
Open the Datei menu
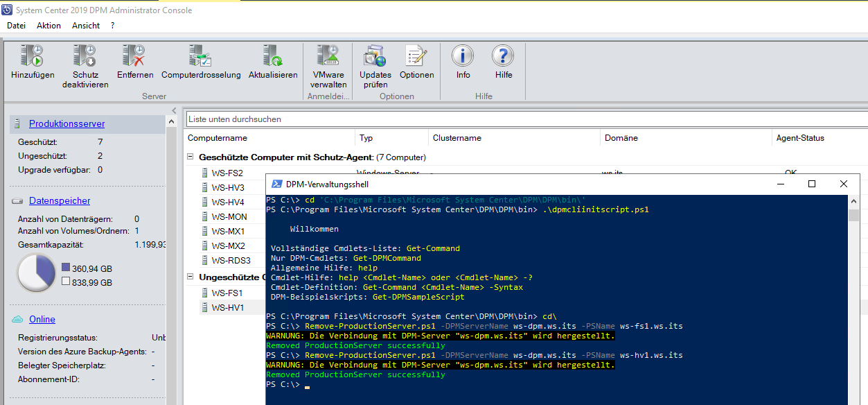pos(16,26)
